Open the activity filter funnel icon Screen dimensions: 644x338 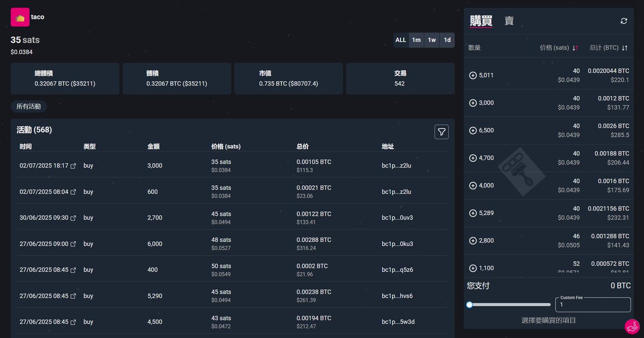[442, 132]
